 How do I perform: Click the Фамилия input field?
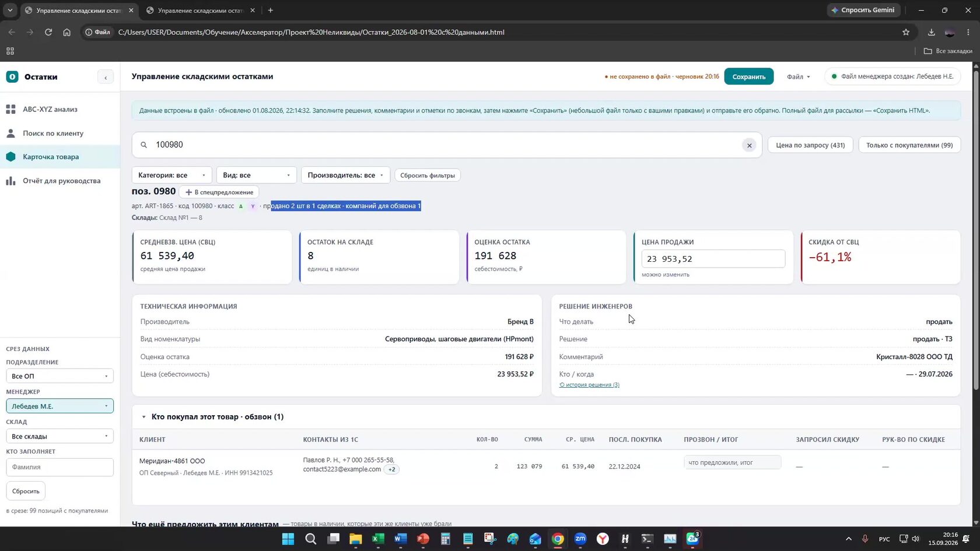point(60,467)
